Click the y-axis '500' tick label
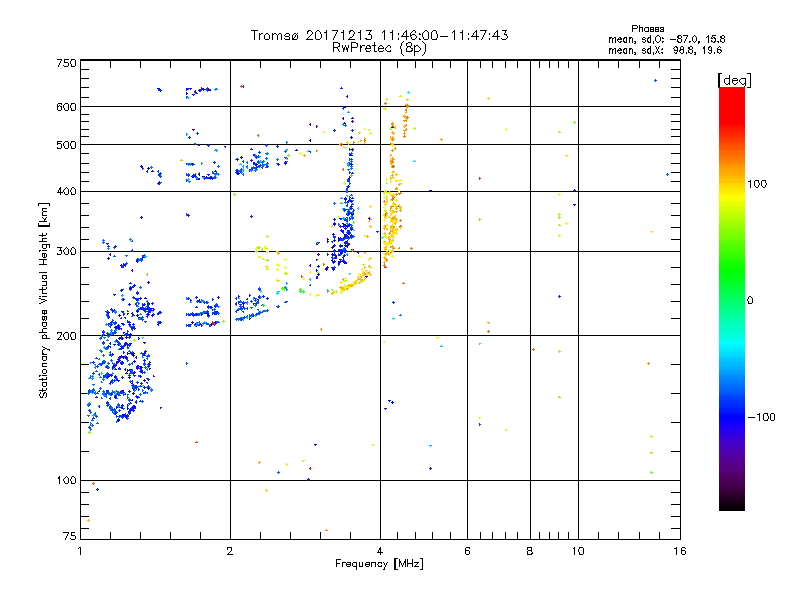The height and width of the screenshot is (600, 800). pos(66,145)
